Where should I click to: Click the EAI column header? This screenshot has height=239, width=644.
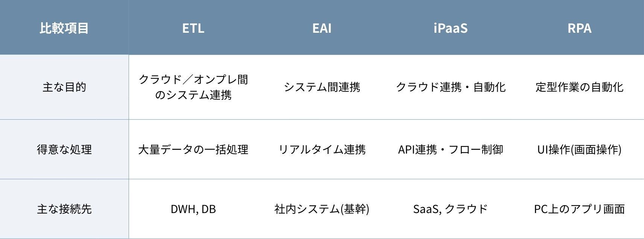(322, 28)
